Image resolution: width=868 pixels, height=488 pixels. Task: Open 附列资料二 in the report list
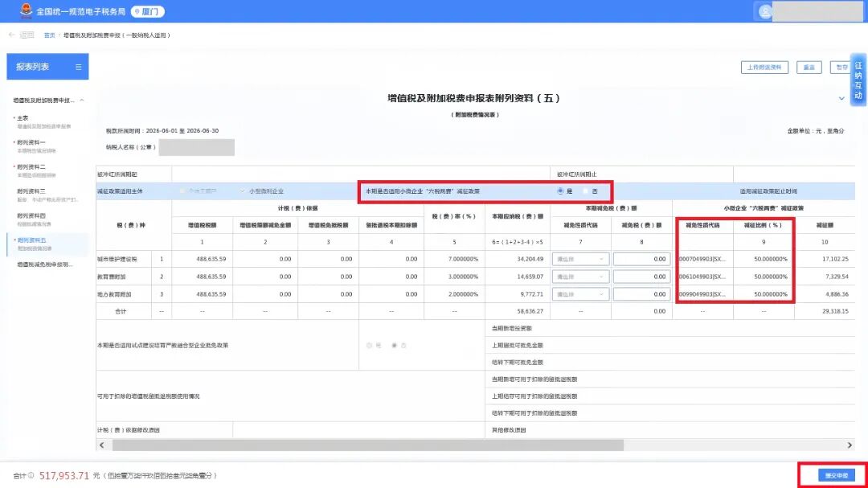[36, 170]
